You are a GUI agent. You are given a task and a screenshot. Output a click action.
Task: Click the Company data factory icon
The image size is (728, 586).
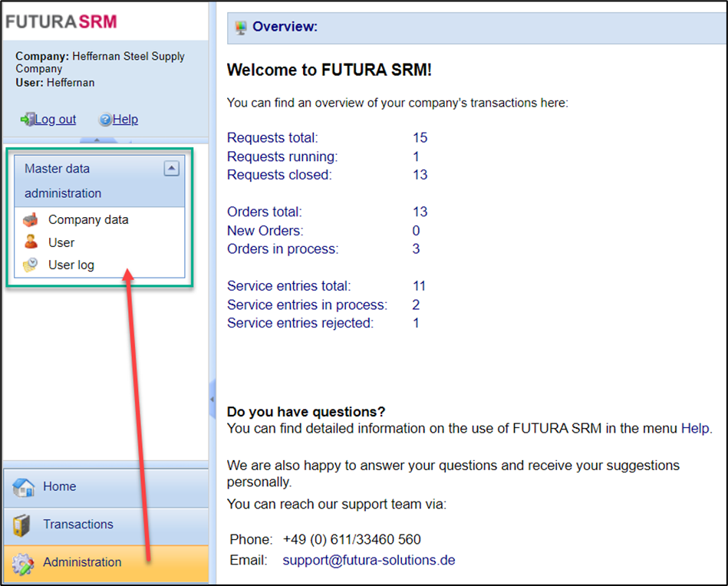coord(31,220)
